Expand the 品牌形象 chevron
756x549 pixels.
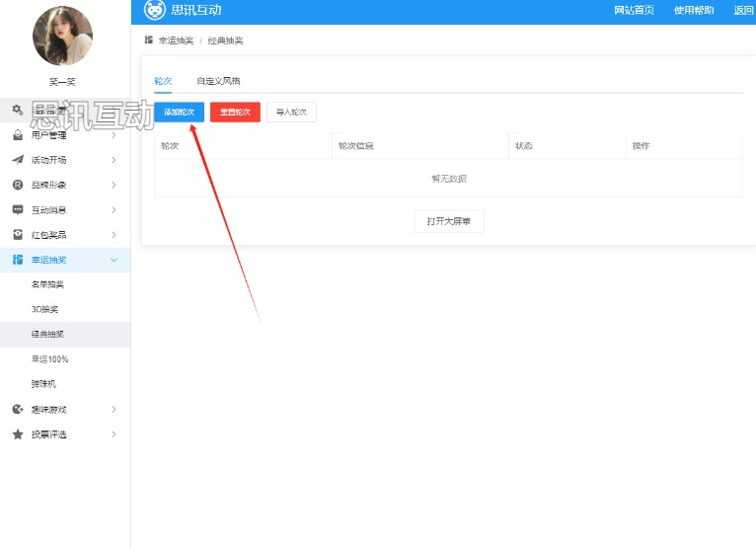pyautogui.click(x=113, y=185)
